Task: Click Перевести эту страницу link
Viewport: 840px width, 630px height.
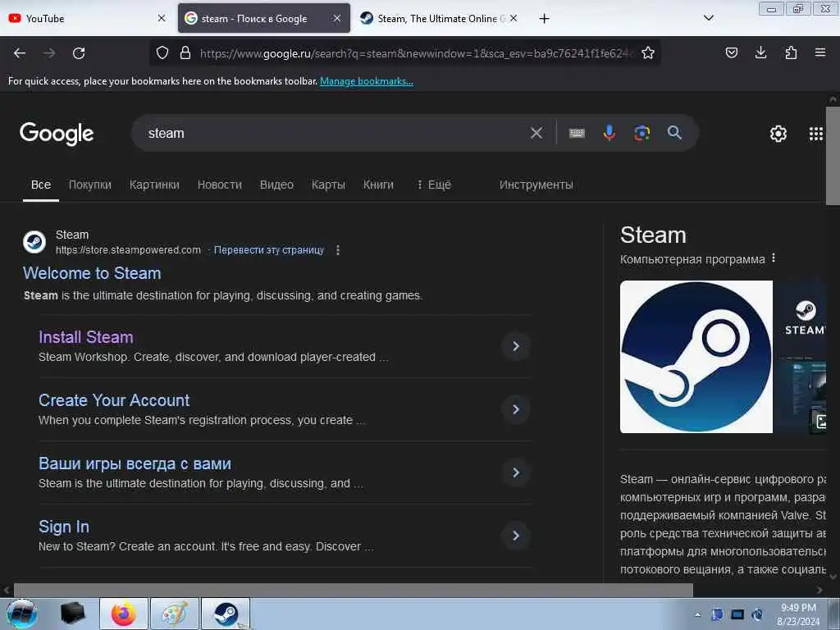Action: pyautogui.click(x=269, y=250)
